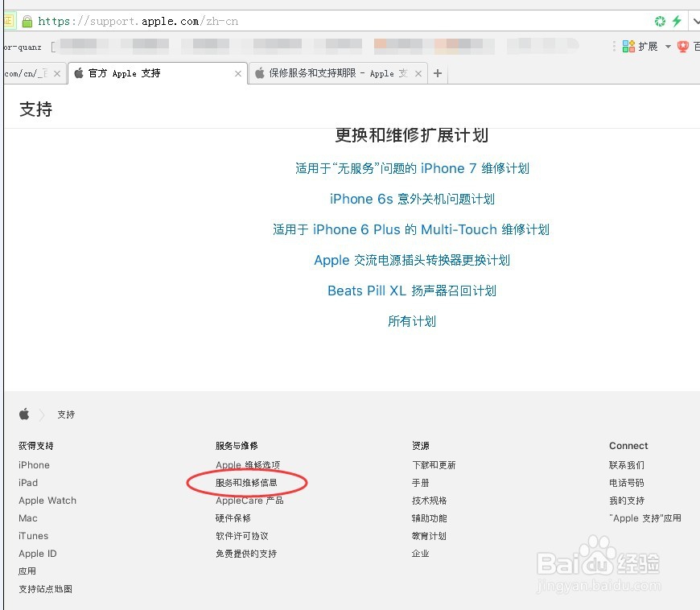Open iPhone 6 Plus Multi-Touch 维修计划
Viewport: 700px width, 610px height.
(411, 229)
